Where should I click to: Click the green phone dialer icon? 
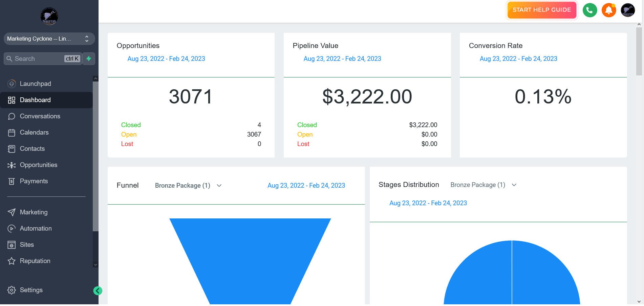click(x=589, y=10)
